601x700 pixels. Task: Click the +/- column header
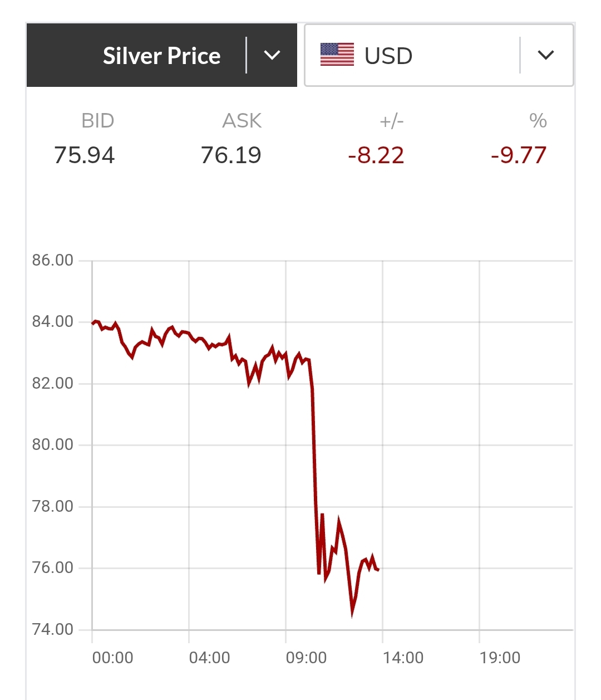391,120
